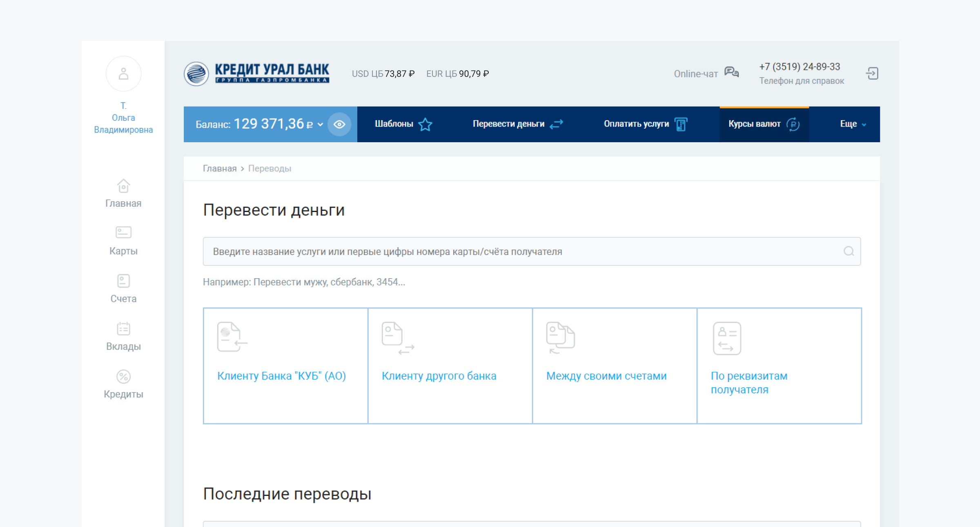Click the Перевести деньги page heading
The image size is (980, 527).
click(274, 210)
